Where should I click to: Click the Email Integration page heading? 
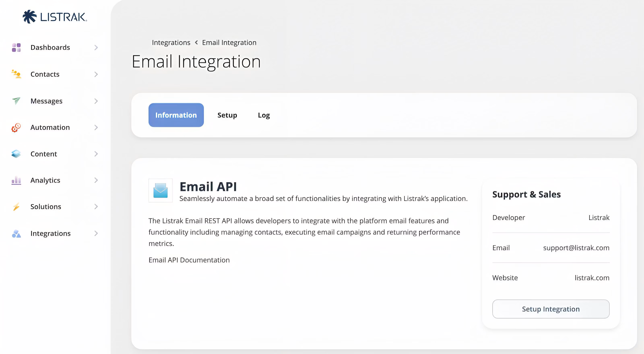pyautogui.click(x=196, y=62)
